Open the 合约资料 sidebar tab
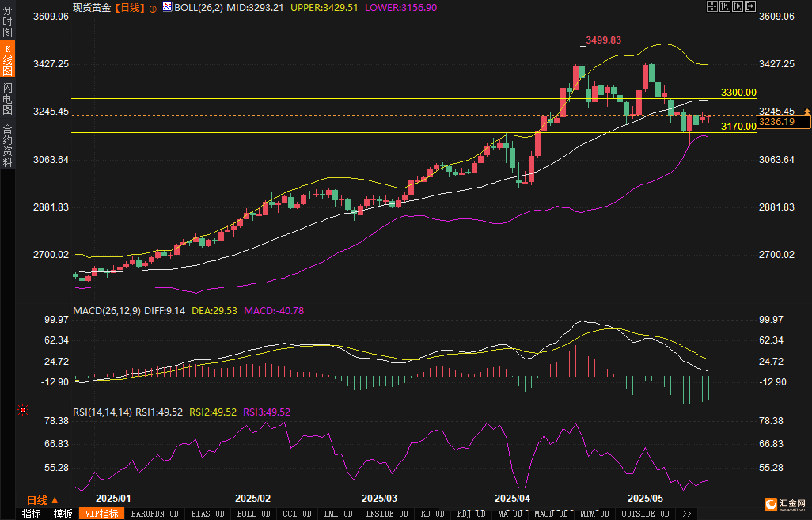The image size is (812, 520). pyautogui.click(x=8, y=145)
